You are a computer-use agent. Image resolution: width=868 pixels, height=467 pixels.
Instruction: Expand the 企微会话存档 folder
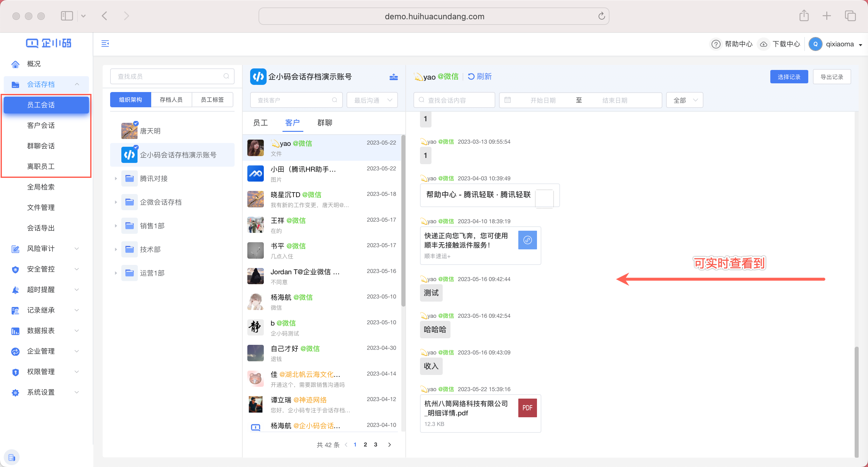115,202
